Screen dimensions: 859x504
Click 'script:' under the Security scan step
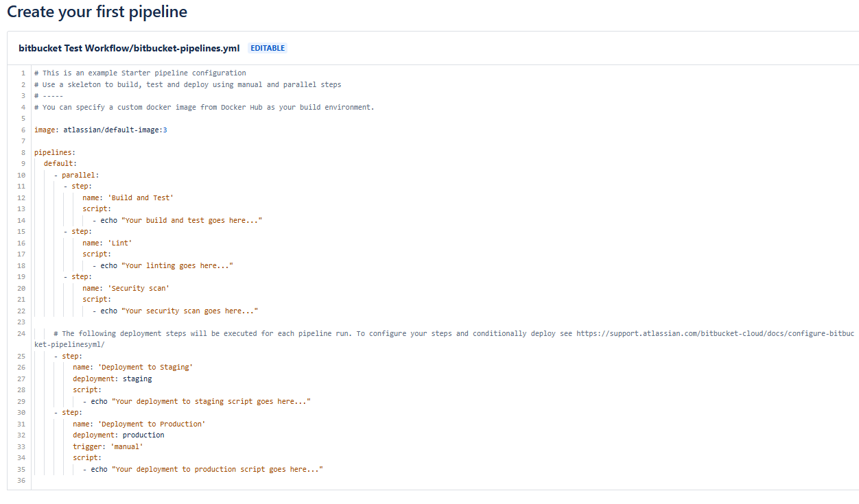coord(97,299)
